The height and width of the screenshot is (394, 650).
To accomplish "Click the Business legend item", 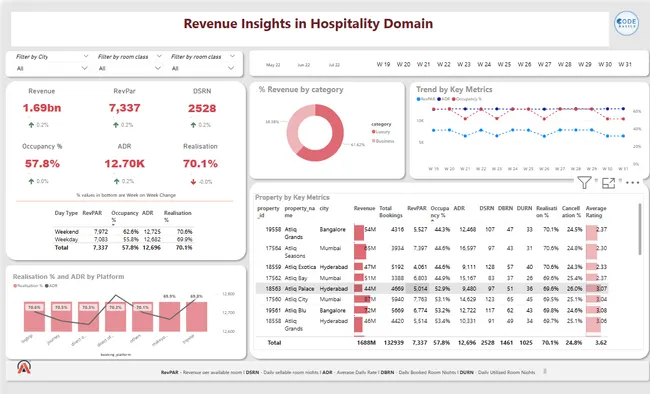I will [x=383, y=141].
